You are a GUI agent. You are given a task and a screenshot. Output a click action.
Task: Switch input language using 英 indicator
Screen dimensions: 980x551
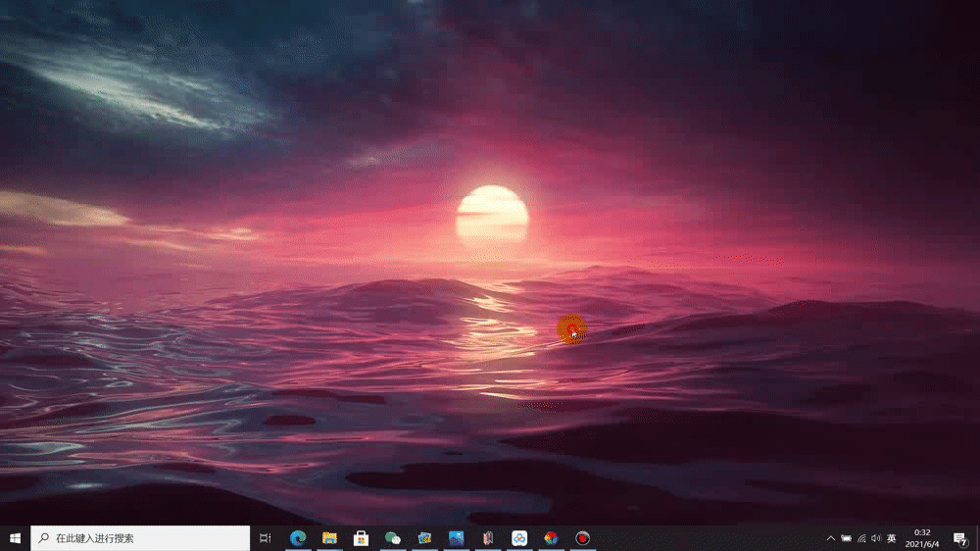coord(892,538)
